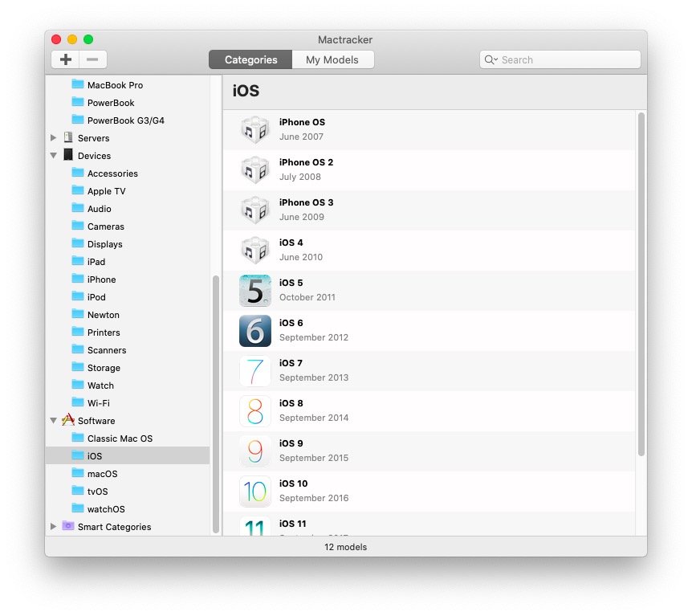692x616 pixels.
Task: Click the iOS 10 number icon
Action: [x=255, y=492]
